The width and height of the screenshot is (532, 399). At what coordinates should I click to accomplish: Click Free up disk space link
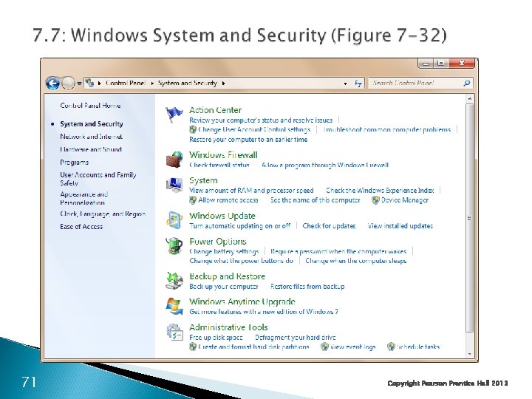(x=216, y=338)
